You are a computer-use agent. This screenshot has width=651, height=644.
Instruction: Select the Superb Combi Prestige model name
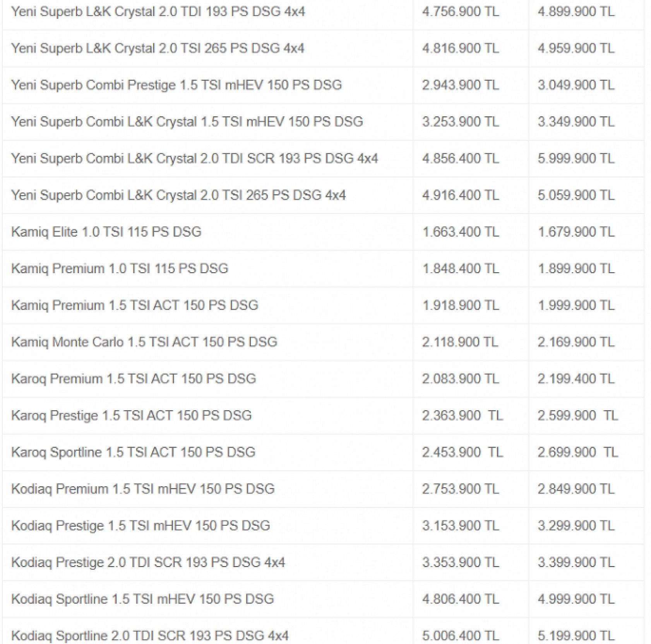(x=176, y=85)
